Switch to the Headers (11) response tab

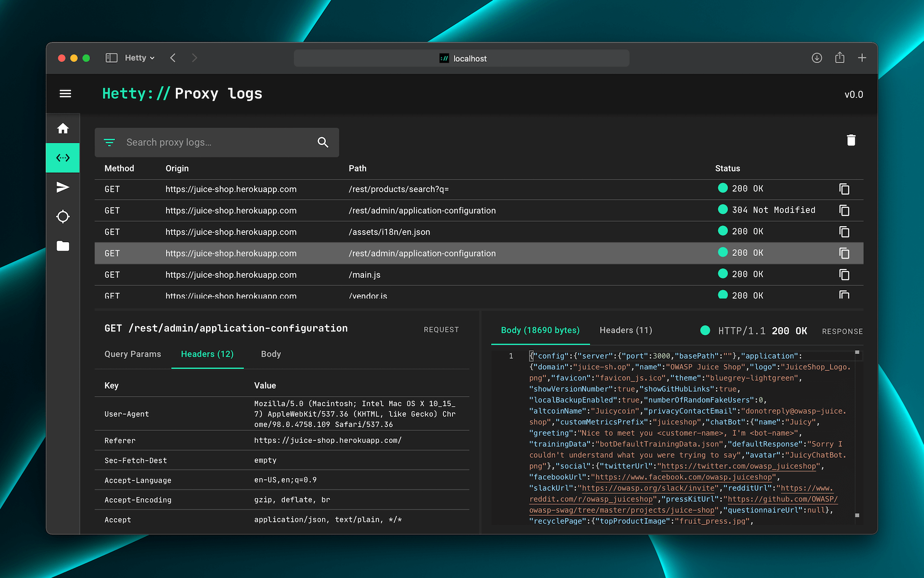(626, 330)
